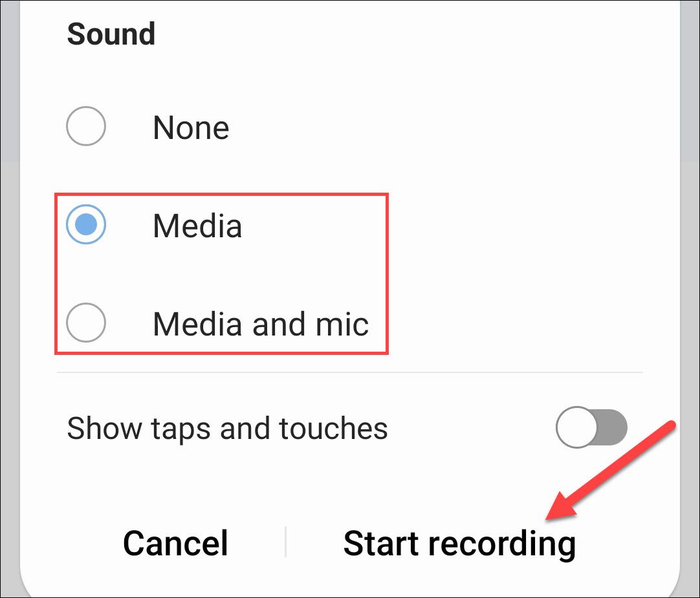Click the gray track of the taps toggle
The height and width of the screenshot is (598, 700).
click(x=613, y=427)
